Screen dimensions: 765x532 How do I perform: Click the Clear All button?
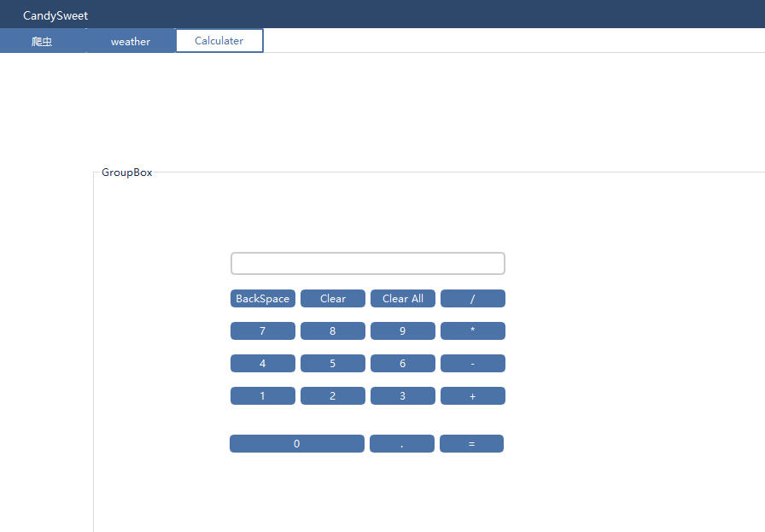click(403, 299)
